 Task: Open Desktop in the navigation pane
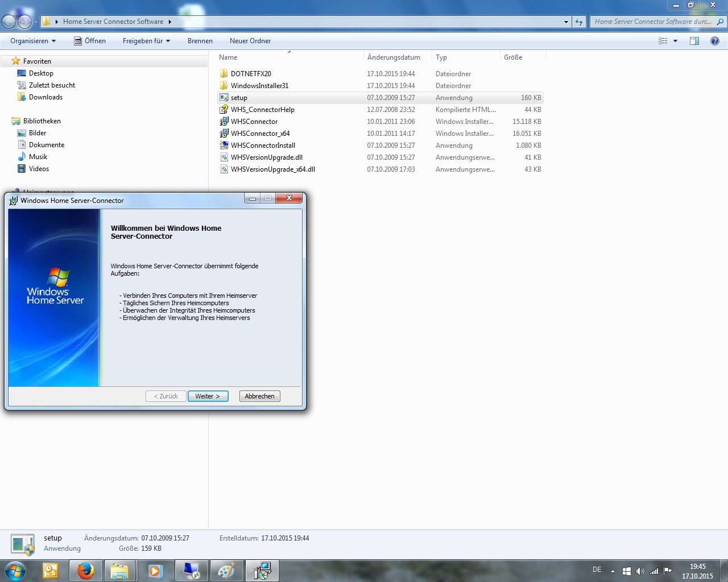point(41,73)
